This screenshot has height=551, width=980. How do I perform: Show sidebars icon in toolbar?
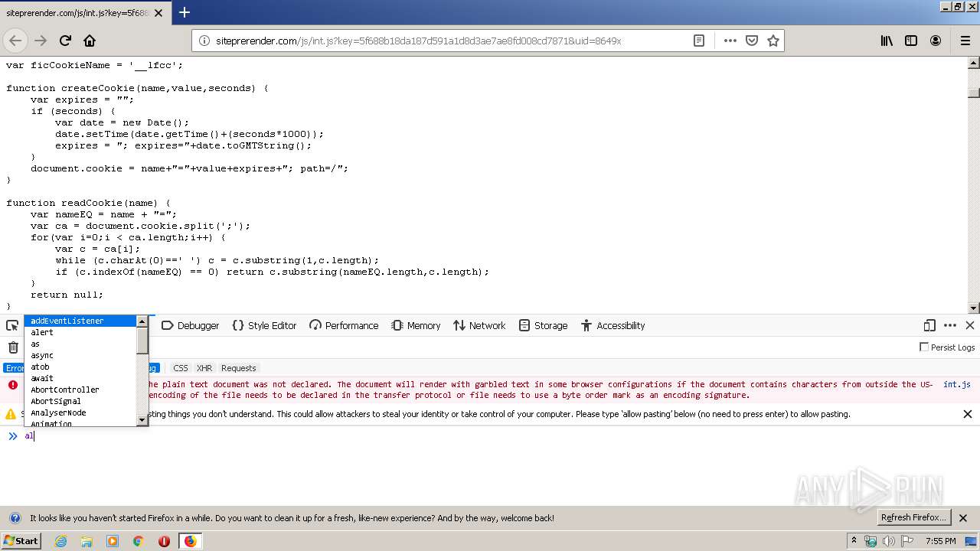911,41
